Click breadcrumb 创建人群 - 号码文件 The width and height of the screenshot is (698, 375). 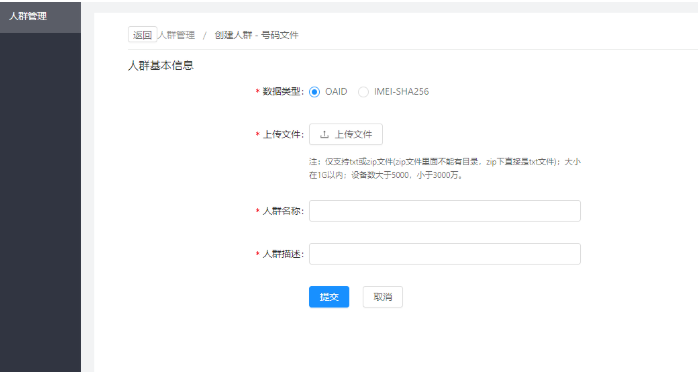coord(256,35)
